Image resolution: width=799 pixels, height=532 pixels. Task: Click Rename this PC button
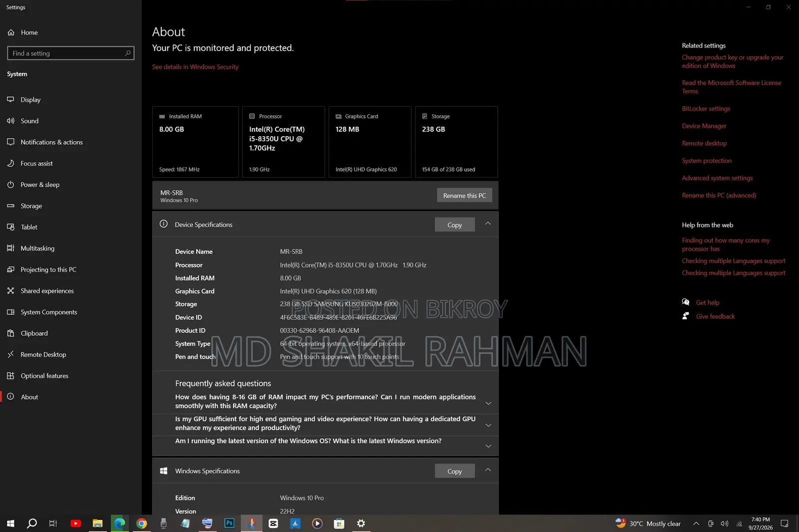point(464,196)
